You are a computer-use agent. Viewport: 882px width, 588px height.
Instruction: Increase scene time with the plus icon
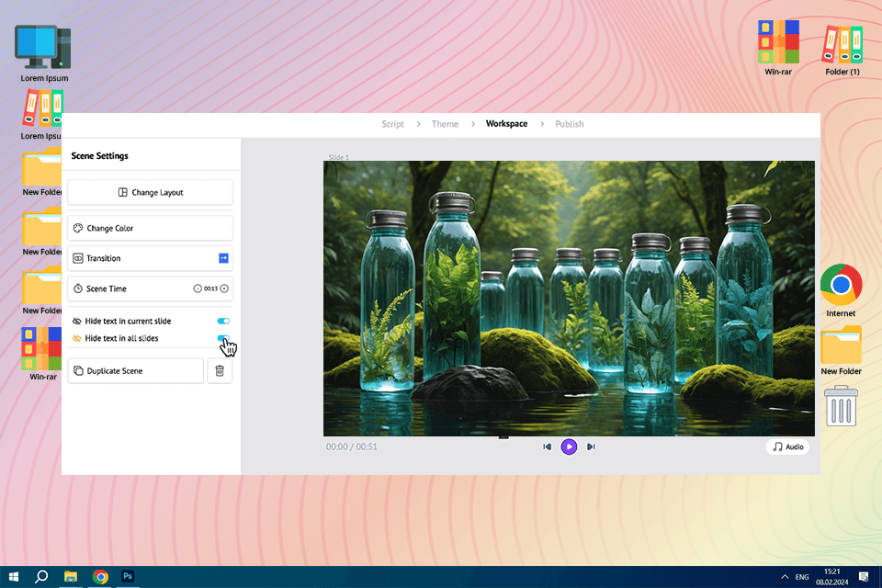[224, 288]
